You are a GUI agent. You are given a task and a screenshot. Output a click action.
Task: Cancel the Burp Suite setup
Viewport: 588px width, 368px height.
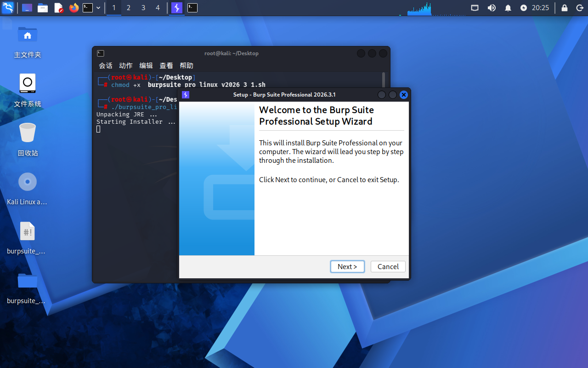point(388,266)
